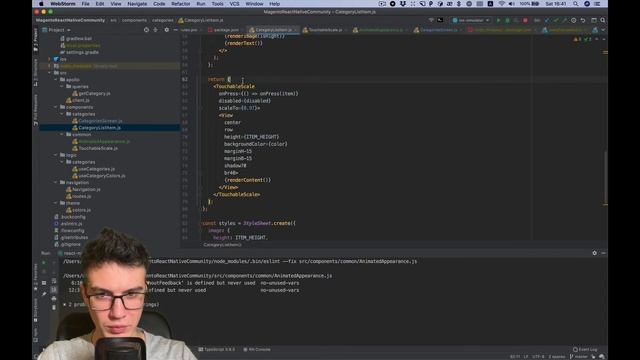Click the green Run button in toolbar
Viewport: 640px width, 360px height.
[498, 20]
